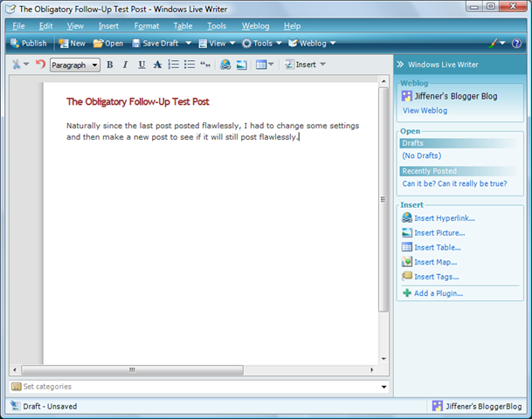Toggle italic formatting
532x419 pixels.
pyautogui.click(x=125, y=65)
